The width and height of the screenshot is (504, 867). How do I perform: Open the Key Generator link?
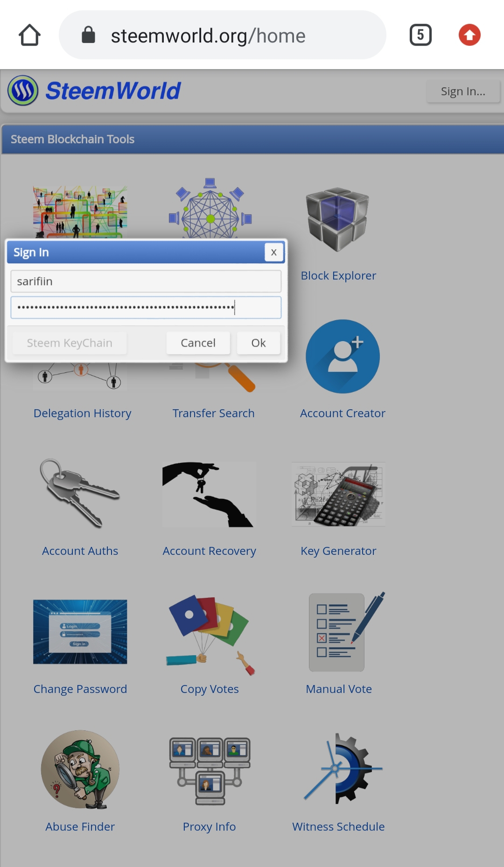[338, 551]
